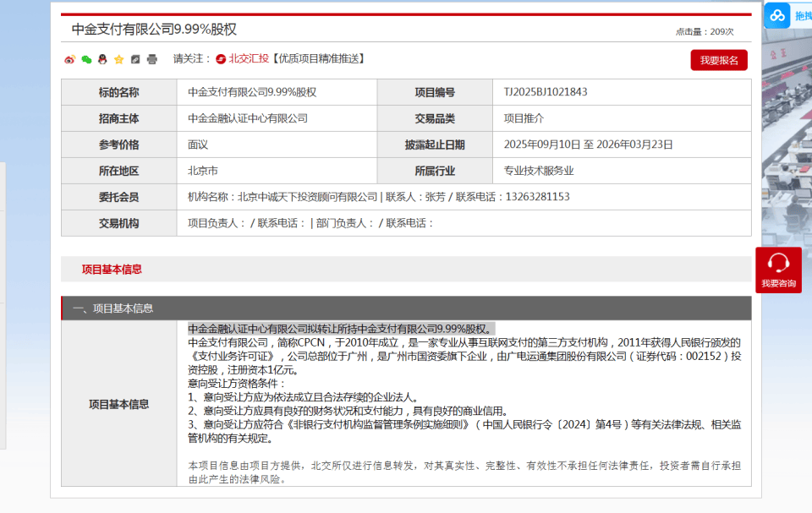Click the 一、项目基本信息 gray header bar
This screenshot has height=513, width=812.
pyautogui.click(x=406, y=308)
